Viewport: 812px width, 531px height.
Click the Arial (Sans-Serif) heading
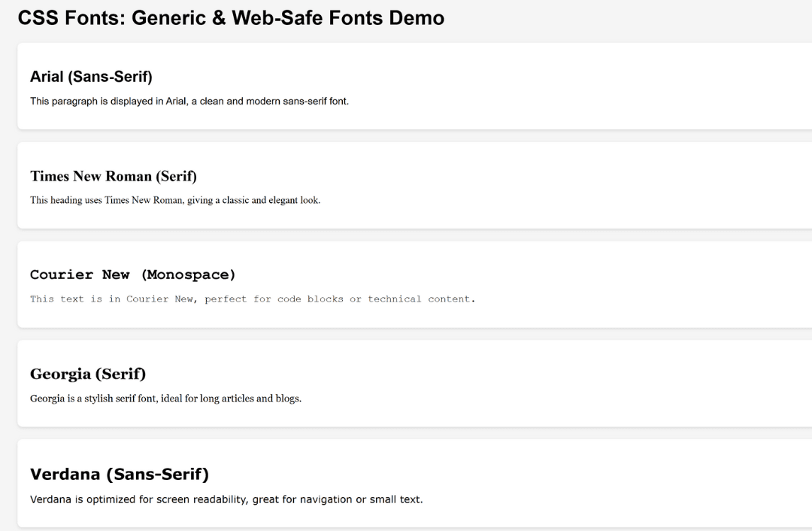[91, 77]
